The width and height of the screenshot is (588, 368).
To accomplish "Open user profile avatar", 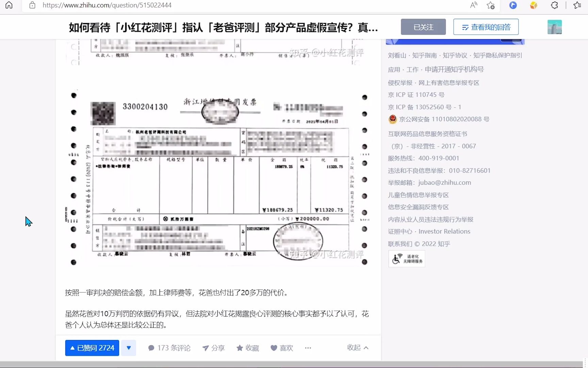I will (x=554, y=27).
